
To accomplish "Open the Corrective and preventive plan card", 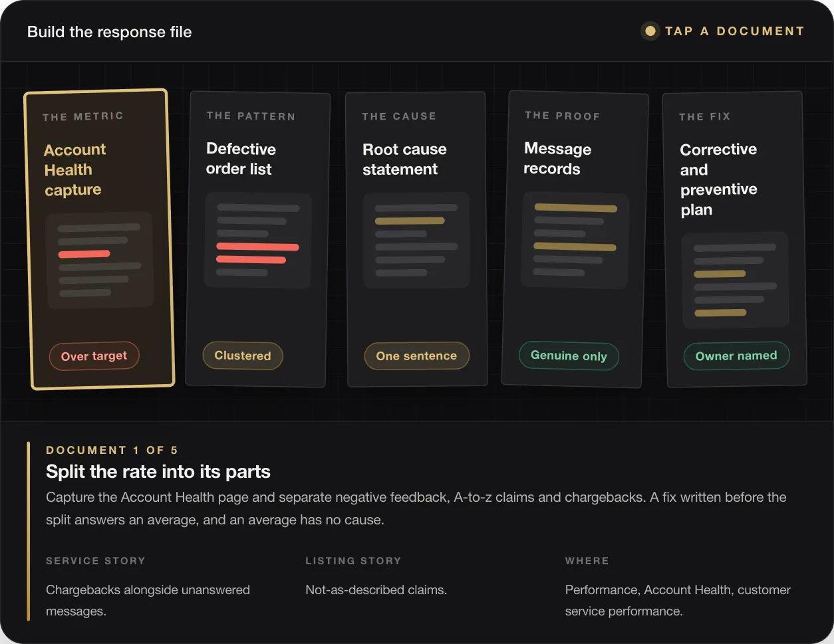I will pos(734,239).
